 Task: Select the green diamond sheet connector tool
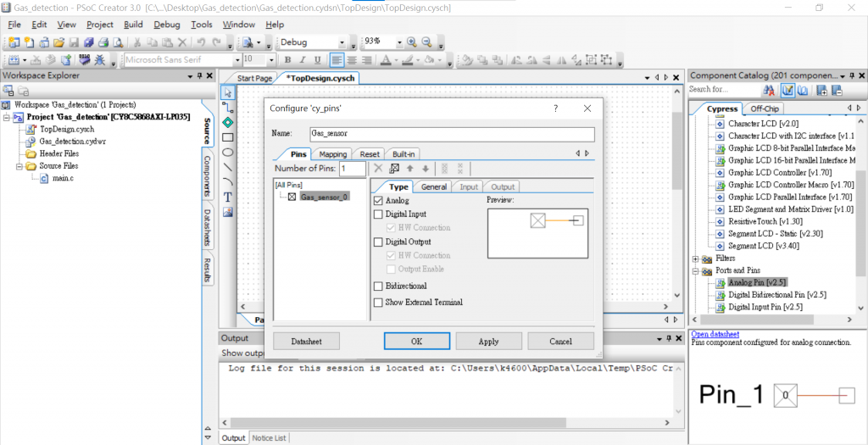point(227,122)
